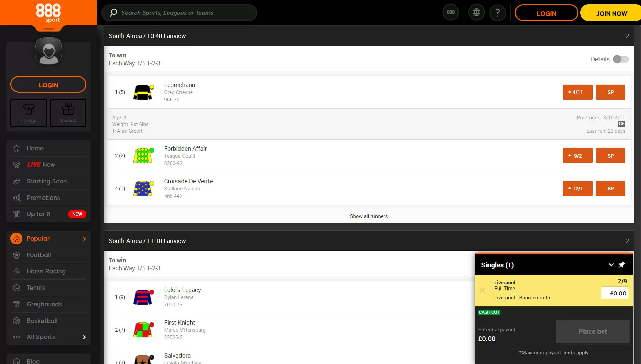
Task: Go to Horse Racing in sidebar
Action: [46, 271]
